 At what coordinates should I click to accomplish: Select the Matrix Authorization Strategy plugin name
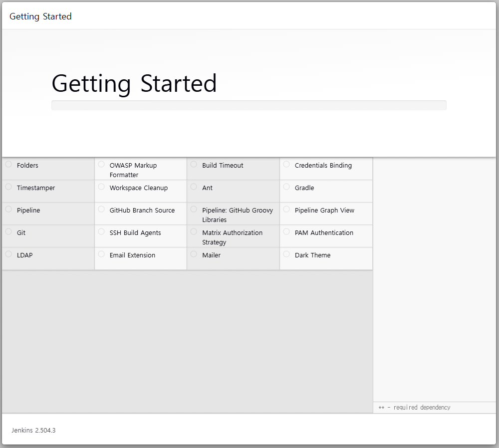233,237
